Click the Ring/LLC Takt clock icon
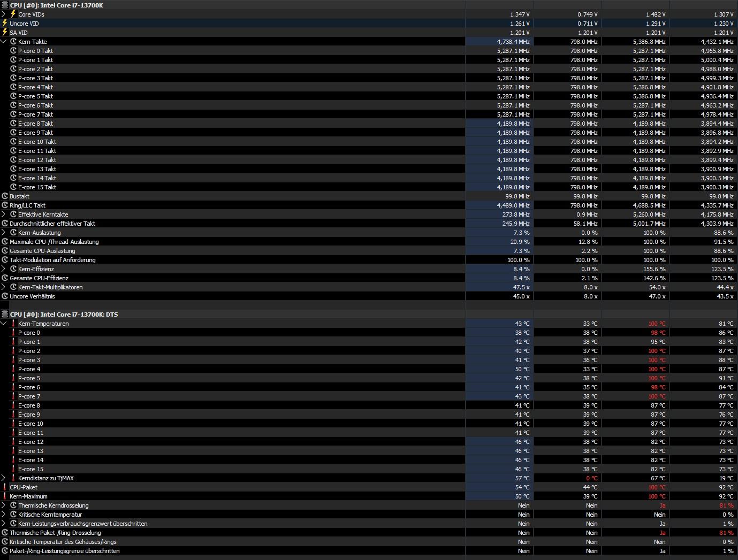738x560 pixels. 5,205
